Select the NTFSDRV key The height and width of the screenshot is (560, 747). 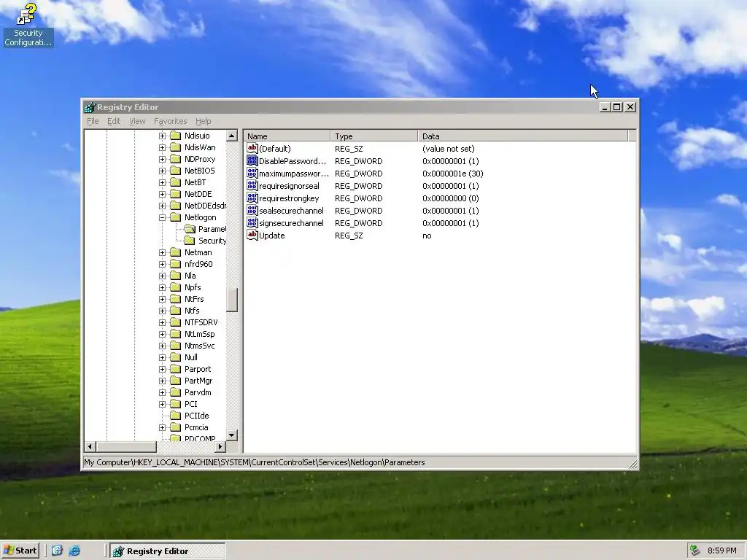pyautogui.click(x=201, y=322)
